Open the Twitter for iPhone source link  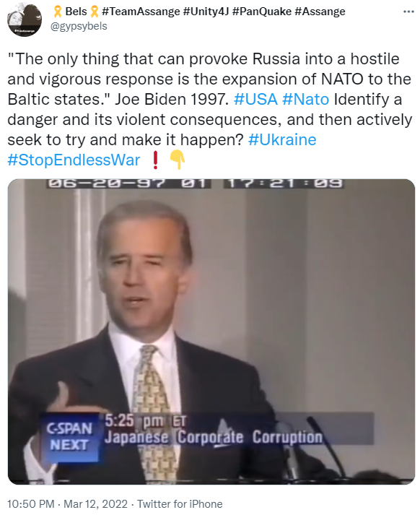(x=180, y=504)
